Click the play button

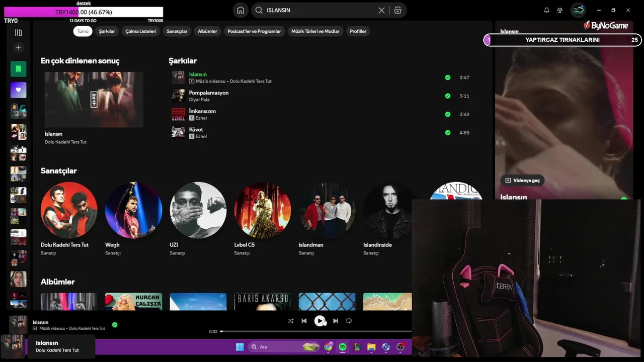pos(319,321)
